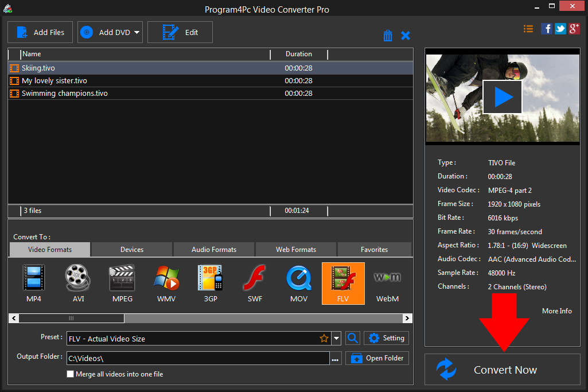Select Swimming champions.tivo file
The width and height of the screenshot is (588, 392).
(x=211, y=94)
